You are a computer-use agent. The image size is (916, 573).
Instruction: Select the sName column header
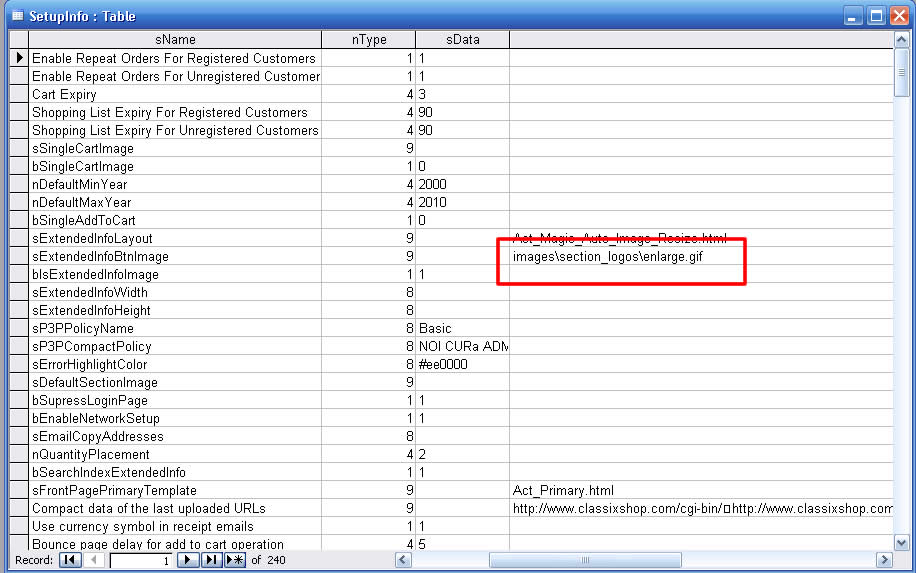[x=175, y=39]
